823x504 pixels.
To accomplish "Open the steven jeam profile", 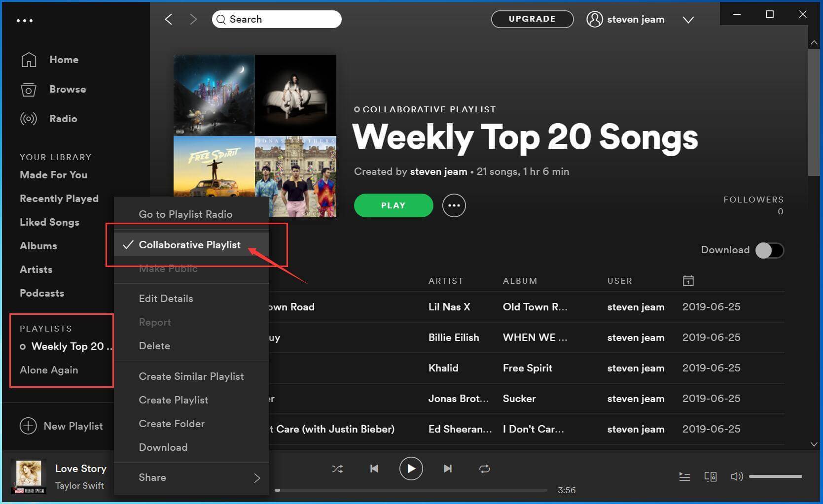I will pyautogui.click(x=625, y=19).
